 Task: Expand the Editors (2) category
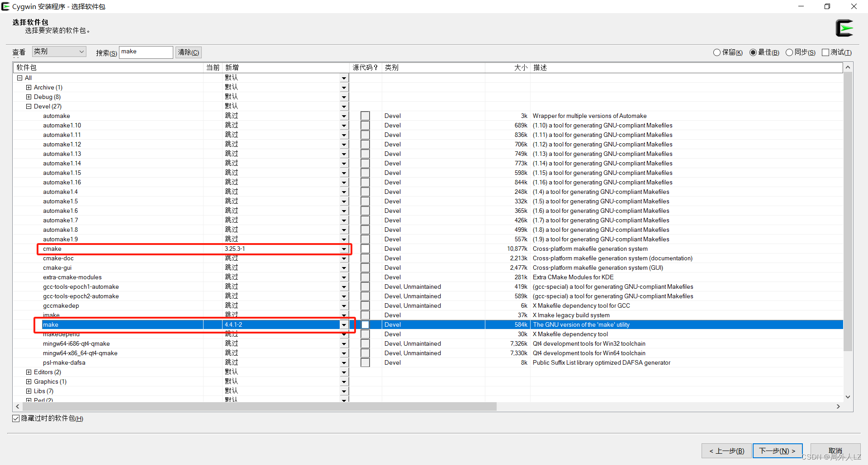pos(28,372)
